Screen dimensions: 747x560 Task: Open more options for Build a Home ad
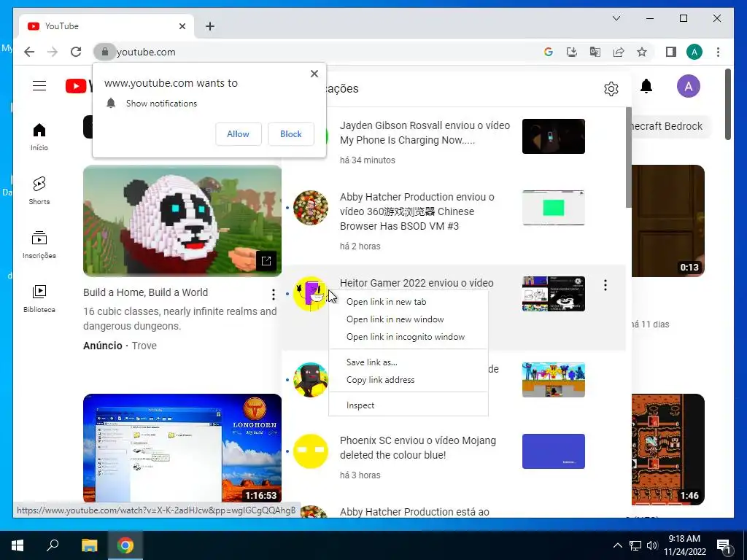273,295
